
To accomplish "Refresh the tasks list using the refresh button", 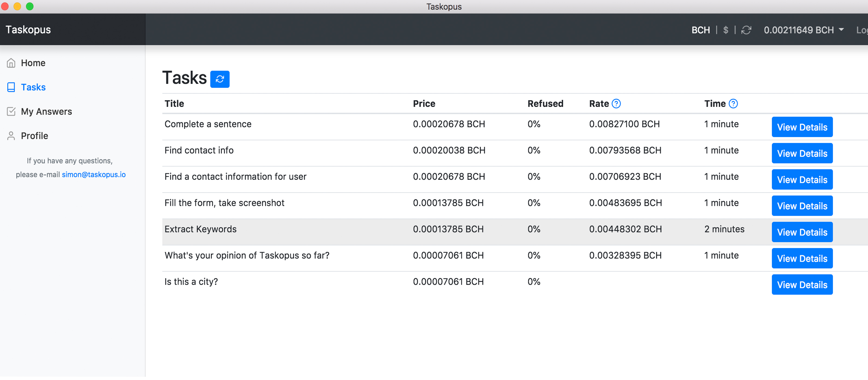I will [220, 79].
